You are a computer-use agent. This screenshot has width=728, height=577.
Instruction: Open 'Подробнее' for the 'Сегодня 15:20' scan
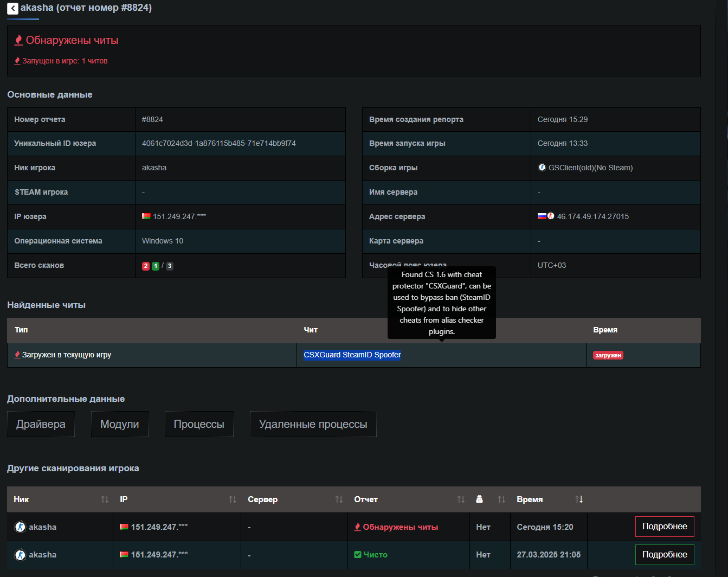[x=665, y=527]
